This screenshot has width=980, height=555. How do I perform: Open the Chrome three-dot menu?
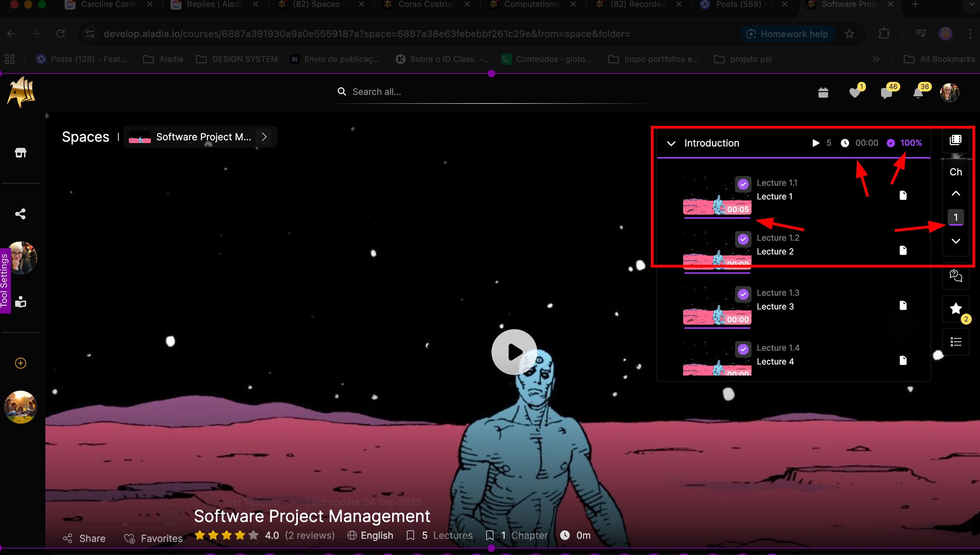(x=970, y=34)
